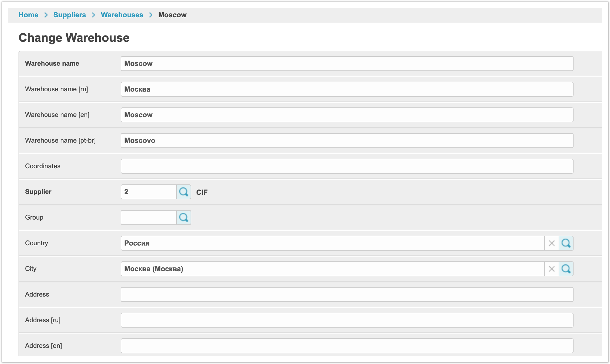This screenshot has height=364, width=610.
Task: Focus the empty Address input field
Action: tap(347, 294)
